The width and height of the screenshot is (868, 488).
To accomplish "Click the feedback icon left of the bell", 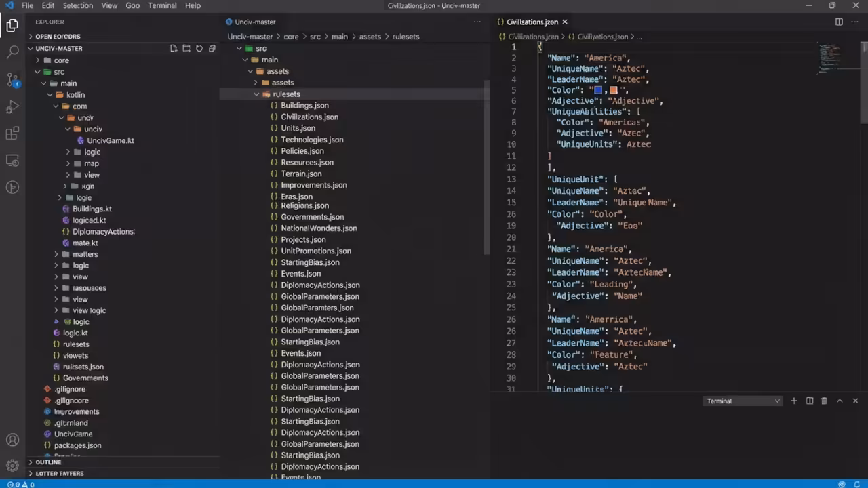I will (x=842, y=484).
